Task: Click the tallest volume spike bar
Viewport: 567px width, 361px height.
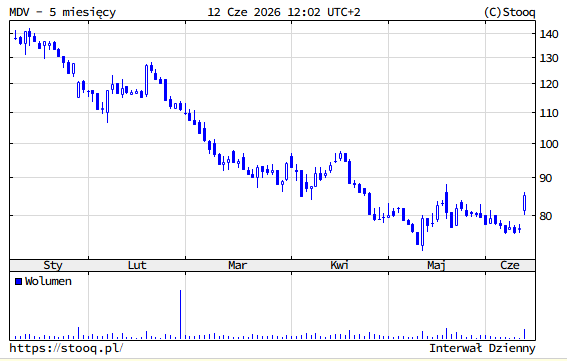Action: click(x=180, y=314)
